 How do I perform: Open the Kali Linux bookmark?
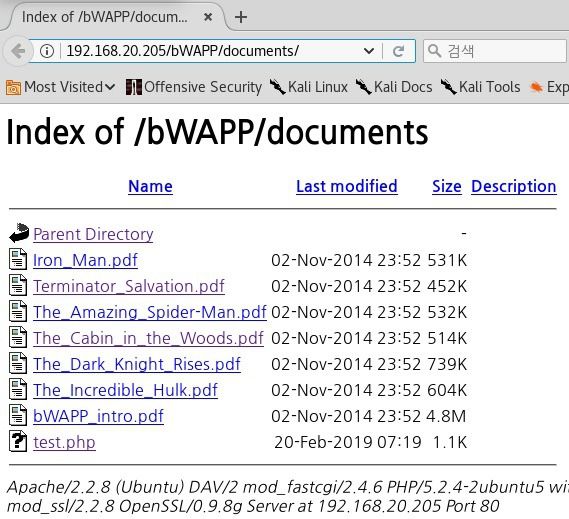pos(308,87)
